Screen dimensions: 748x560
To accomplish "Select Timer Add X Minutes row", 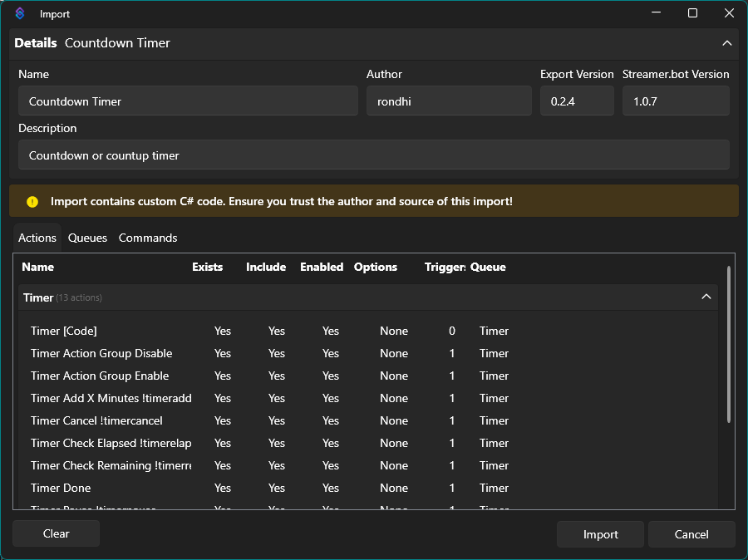I will [368, 398].
